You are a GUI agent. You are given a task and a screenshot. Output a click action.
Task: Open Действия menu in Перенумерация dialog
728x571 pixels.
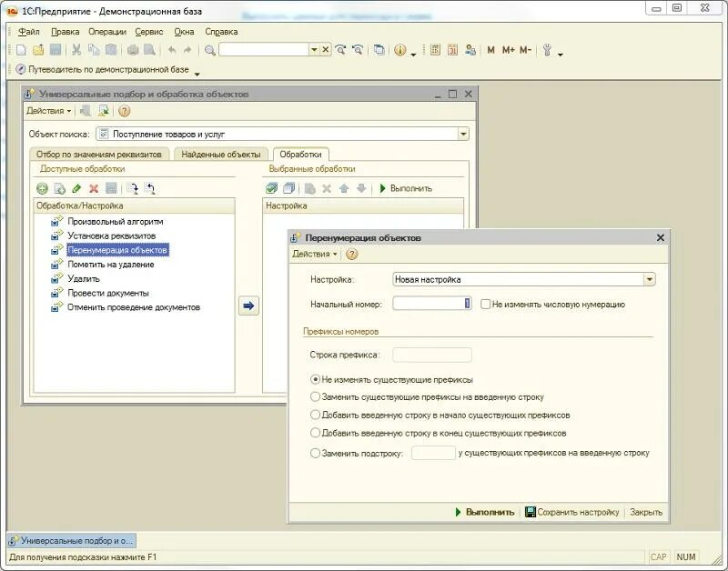[x=314, y=255]
